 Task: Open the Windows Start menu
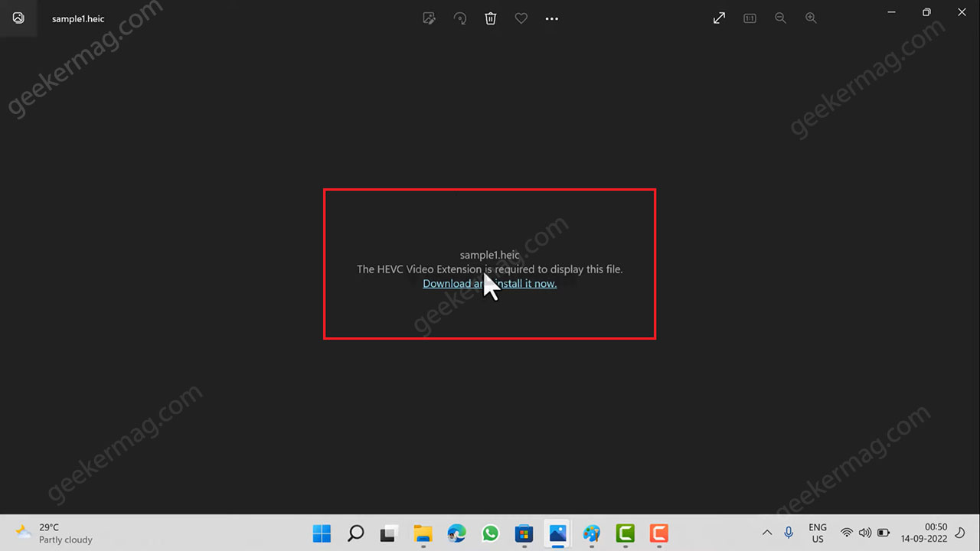coord(322,533)
